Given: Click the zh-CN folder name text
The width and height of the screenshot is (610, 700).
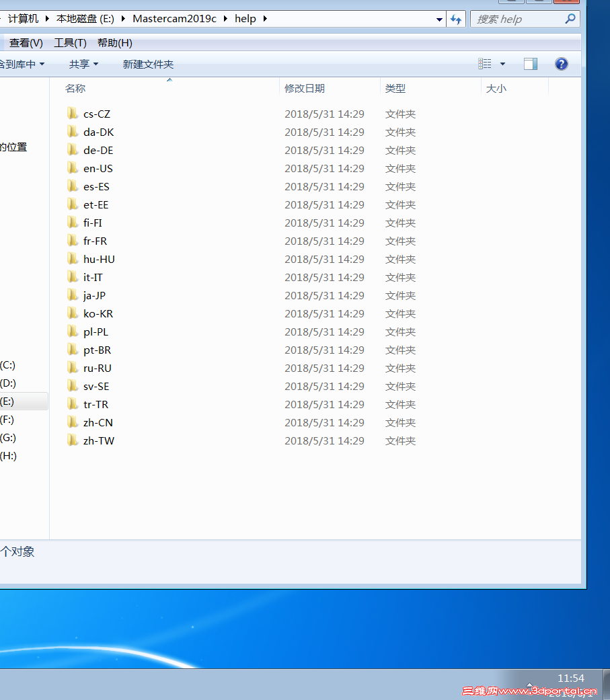Looking at the screenshot, I should tap(98, 422).
